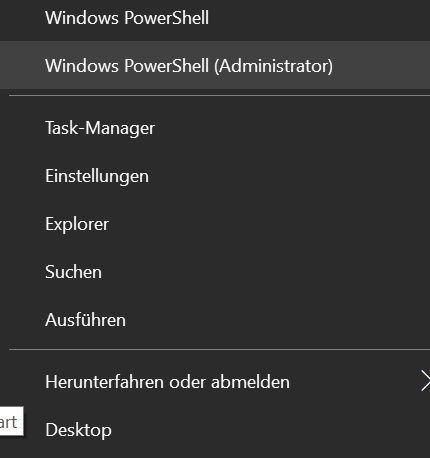Select the non-admin Windows PowerShell item
Viewport: 430px width, 458px height.
point(215,18)
